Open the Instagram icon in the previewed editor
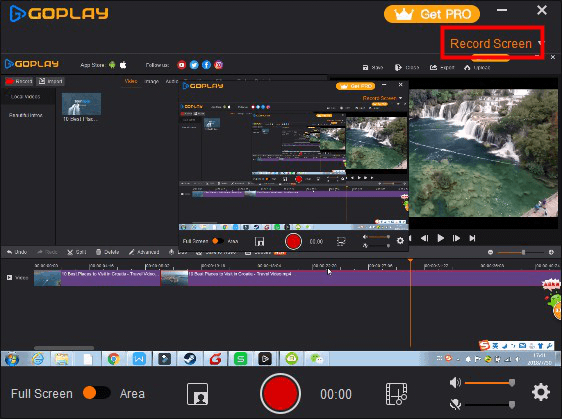The image size is (562, 419). [218, 65]
